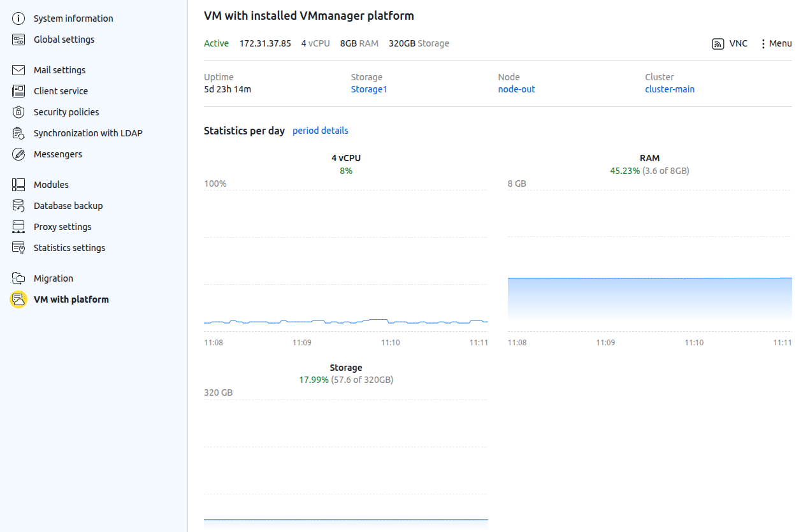Open the node-out node link
This screenshot has width=801, height=532.
[x=517, y=89]
